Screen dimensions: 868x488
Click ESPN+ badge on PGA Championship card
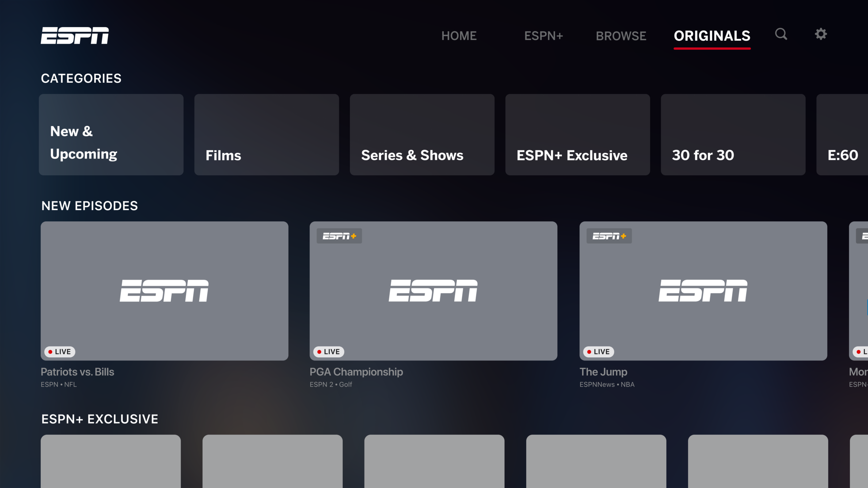click(339, 236)
